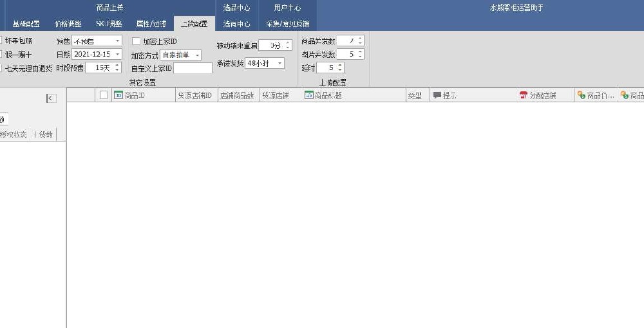This screenshot has width=644, height=328.
Task: Increase the 延时 value
Action: click(x=340, y=65)
